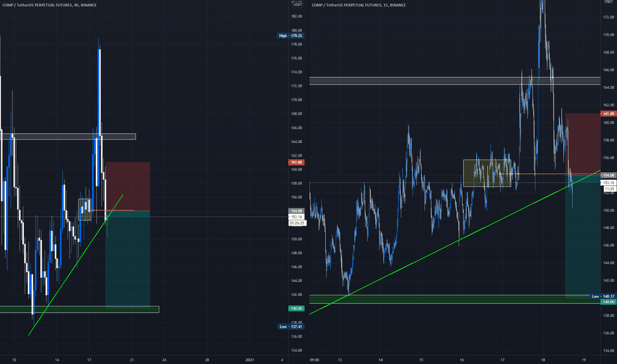The image size is (617, 364).
Task: Click the 18 date label on the 15-minute time axis
Action: point(543,359)
